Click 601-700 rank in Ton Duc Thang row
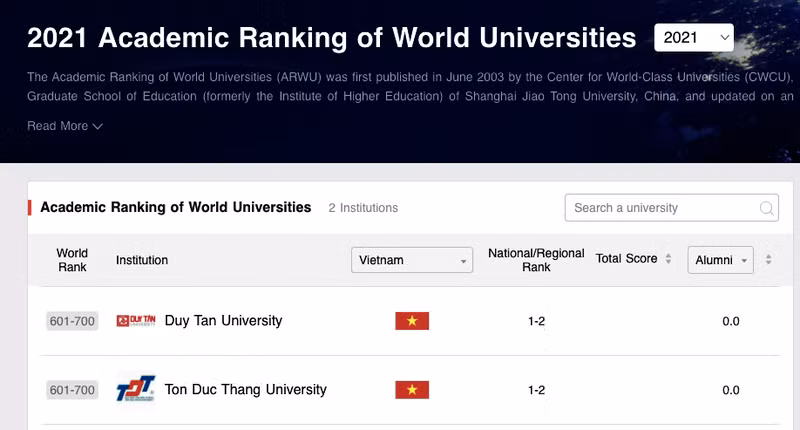This screenshot has height=430, width=800. click(x=72, y=390)
